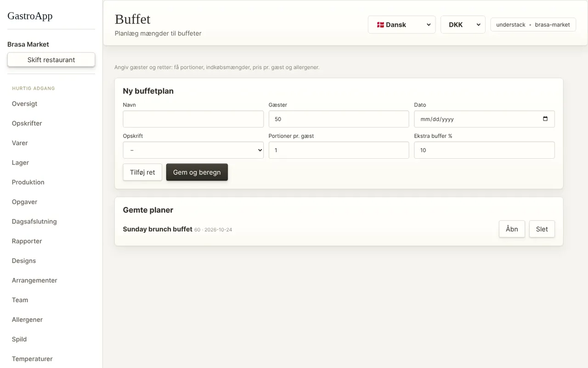Open Opgaver in the sidebar
Image resolution: width=588 pixels, height=368 pixels.
point(25,202)
